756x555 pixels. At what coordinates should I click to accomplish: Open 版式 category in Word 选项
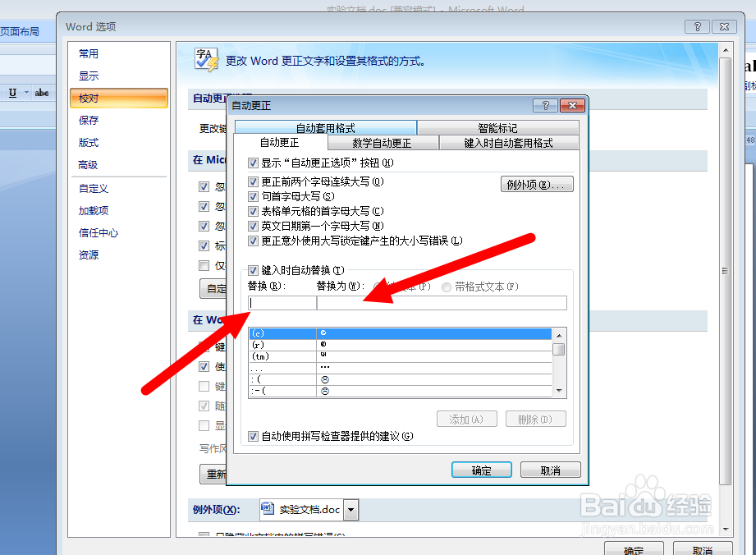pos(89,142)
